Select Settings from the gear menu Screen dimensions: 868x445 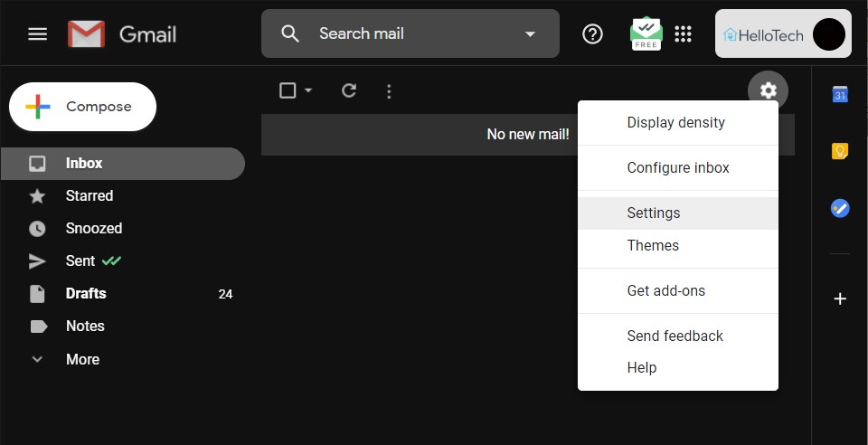click(x=653, y=213)
